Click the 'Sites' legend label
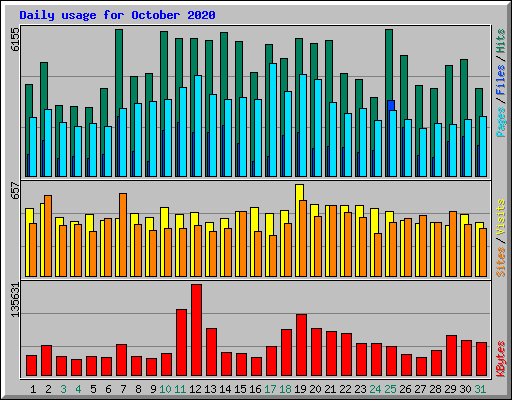Screen dimensions: 512x400 tap(500, 262)
